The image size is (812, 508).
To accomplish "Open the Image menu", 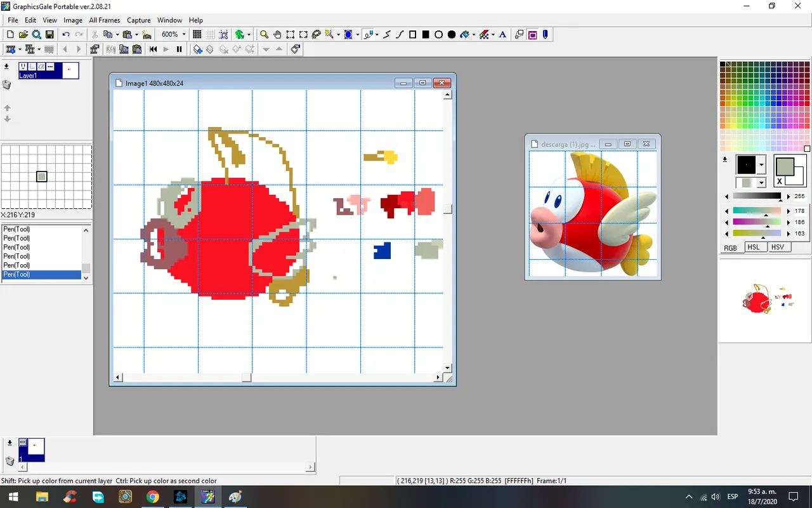I will coord(73,20).
